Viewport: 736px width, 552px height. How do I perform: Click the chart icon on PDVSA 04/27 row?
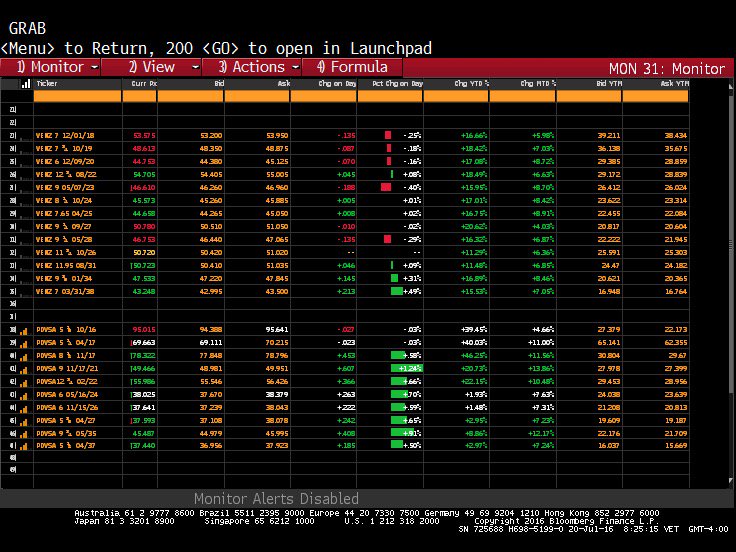pos(23,422)
